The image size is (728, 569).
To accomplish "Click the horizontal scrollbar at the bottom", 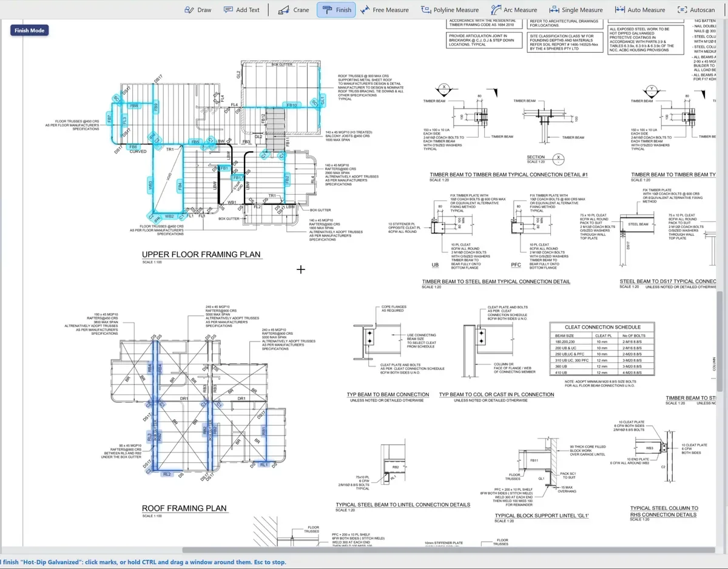I will pyautogui.click(x=449, y=550).
